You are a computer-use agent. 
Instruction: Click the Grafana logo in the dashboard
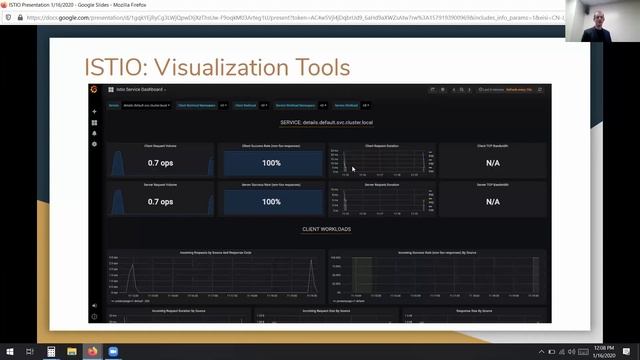(x=94, y=89)
